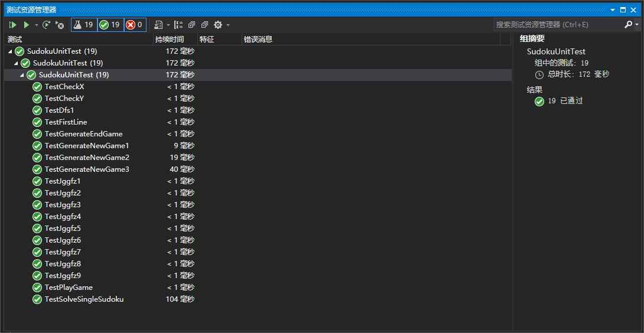This screenshot has height=333, width=644.
Task: Select the TestJggfz5 test name
Action: [63, 228]
